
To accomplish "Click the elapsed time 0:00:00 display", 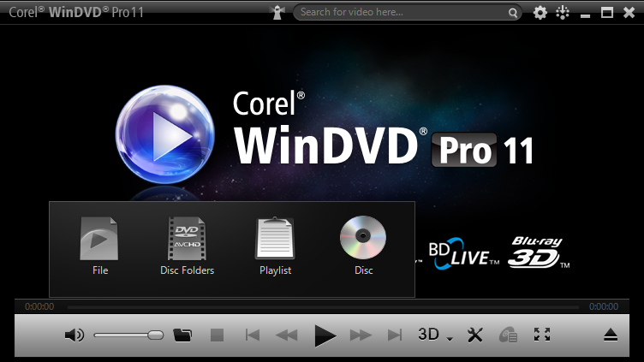I will pyautogui.click(x=39, y=306).
